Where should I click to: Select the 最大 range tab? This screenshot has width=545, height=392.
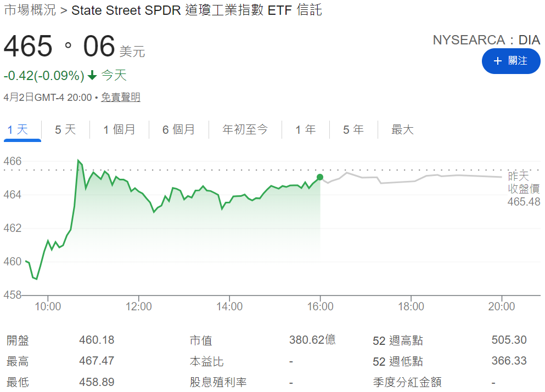[402, 130]
